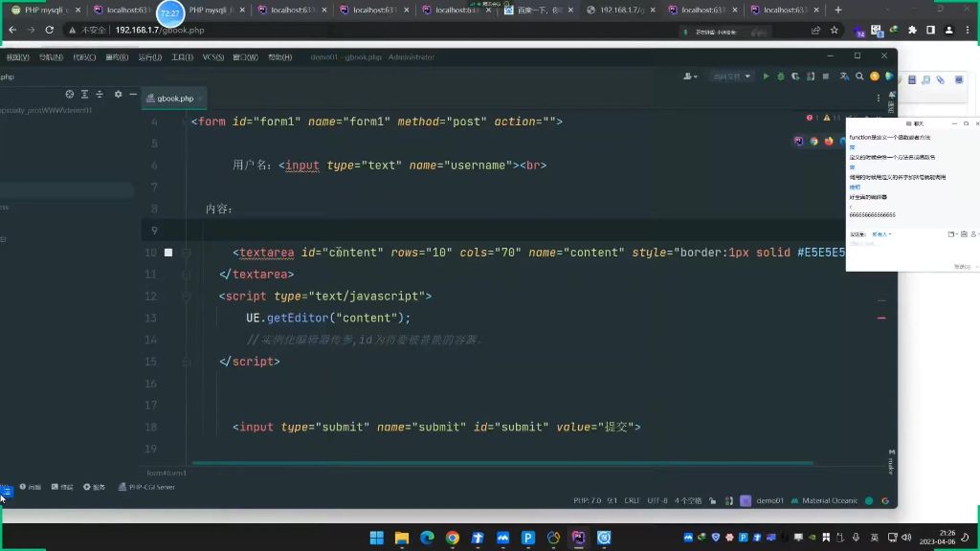The height and width of the screenshot is (551, 980).
Task: Click UTF-8 encoding in status bar
Action: [657, 500]
